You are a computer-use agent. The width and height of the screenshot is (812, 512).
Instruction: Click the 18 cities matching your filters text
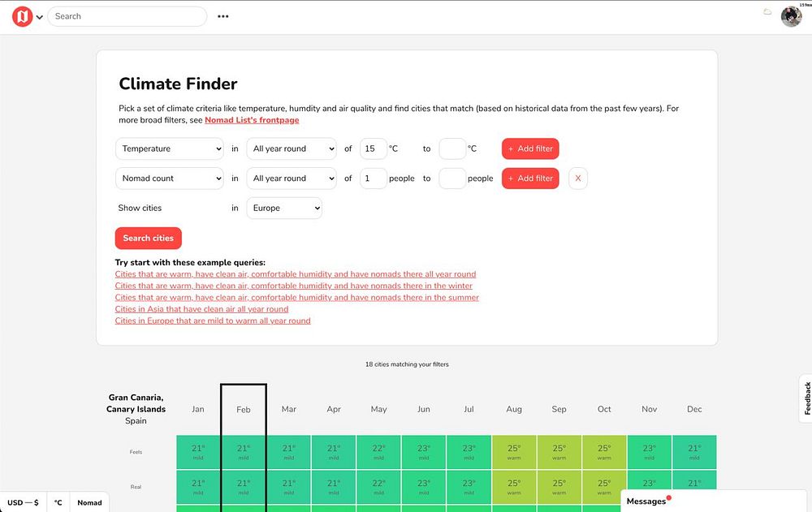coord(407,364)
